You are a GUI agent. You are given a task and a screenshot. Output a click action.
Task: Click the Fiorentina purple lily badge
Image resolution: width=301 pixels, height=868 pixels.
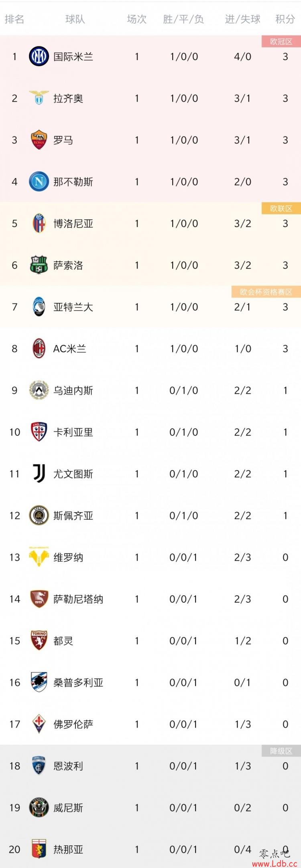click(x=39, y=724)
